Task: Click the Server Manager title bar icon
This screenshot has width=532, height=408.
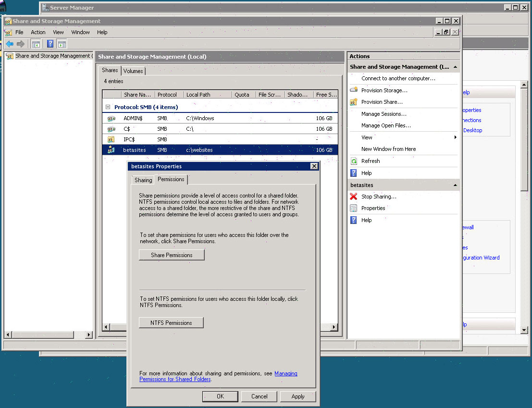Action: (46, 7)
